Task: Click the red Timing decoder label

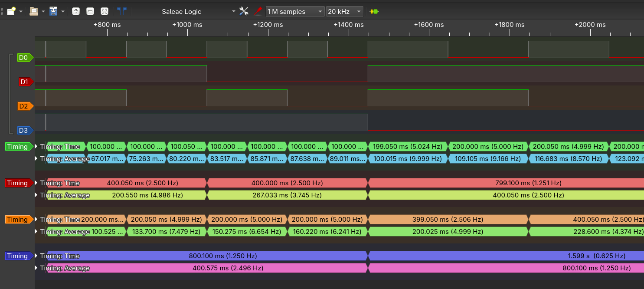Action: pyautogui.click(x=18, y=183)
